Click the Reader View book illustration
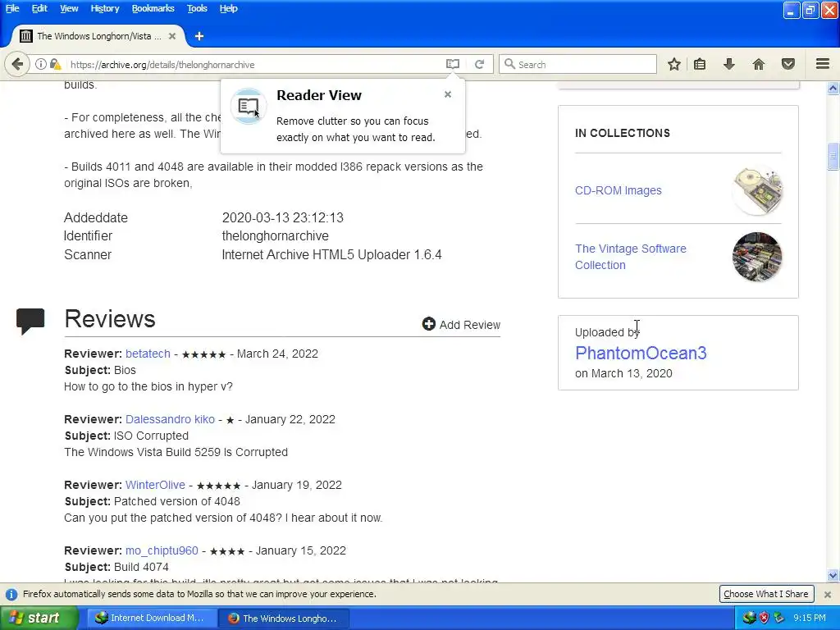This screenshot has height=630, width=840. (248, 106)
